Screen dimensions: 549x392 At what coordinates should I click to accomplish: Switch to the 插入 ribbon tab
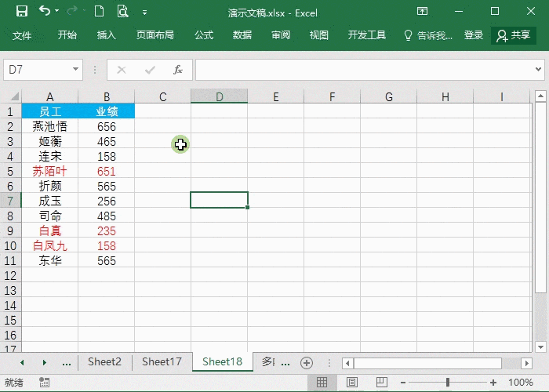coord(107,35)
